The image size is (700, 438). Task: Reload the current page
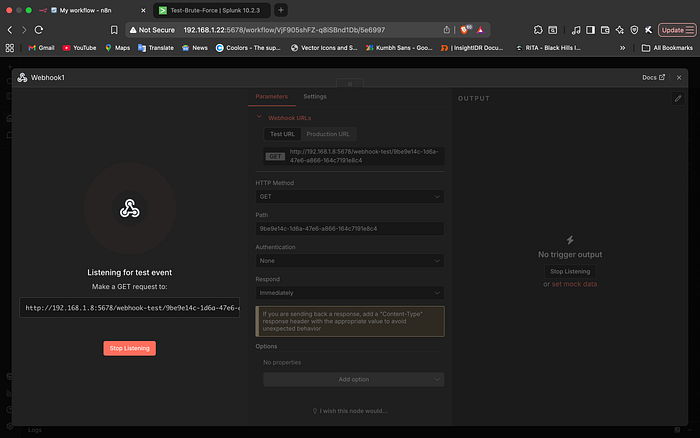(x=39, y=30)
